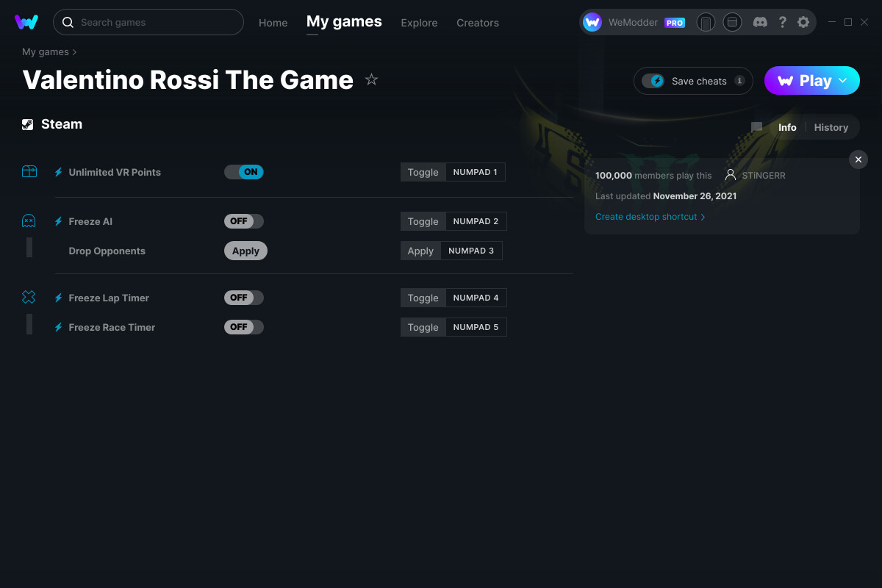Viewport: 882px width, 588px height.
Task: Open the Discord icon link
Action: (x=761, y=23)
